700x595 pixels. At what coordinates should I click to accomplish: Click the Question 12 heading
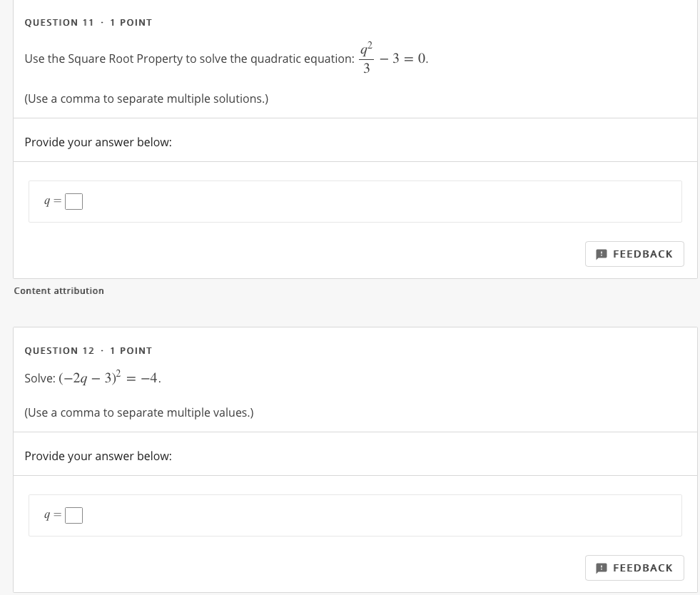click(59, 350)
